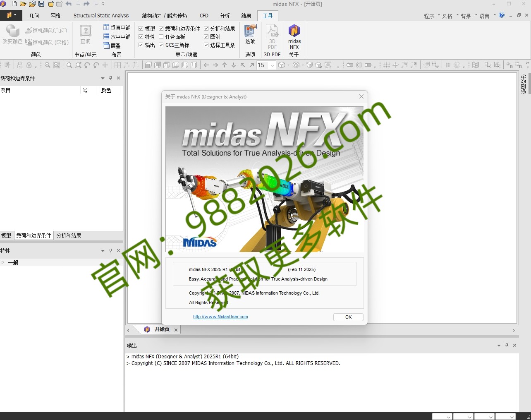Open the 网格 ribbon tab

[x=55, y=16]
